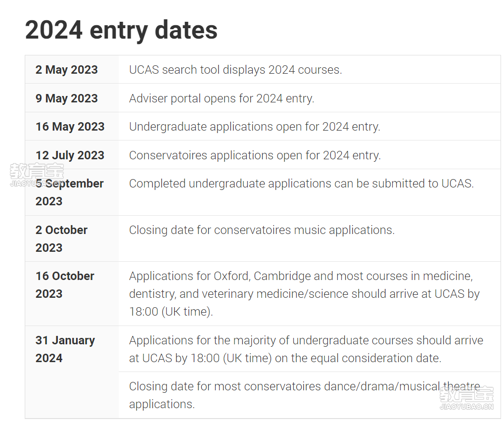Viewport: 504px width, 421px height.
Task: Select the '9 May 2023' date cell
Action: (72, 98)
